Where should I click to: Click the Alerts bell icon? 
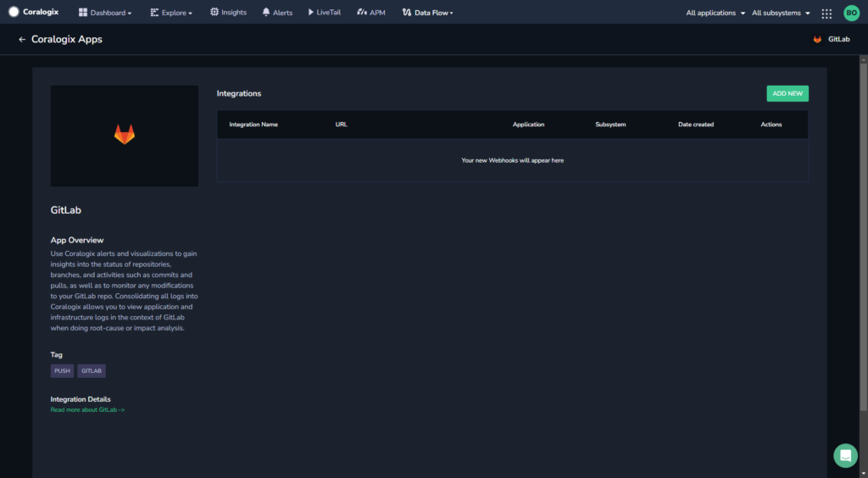tap(266, 12)
